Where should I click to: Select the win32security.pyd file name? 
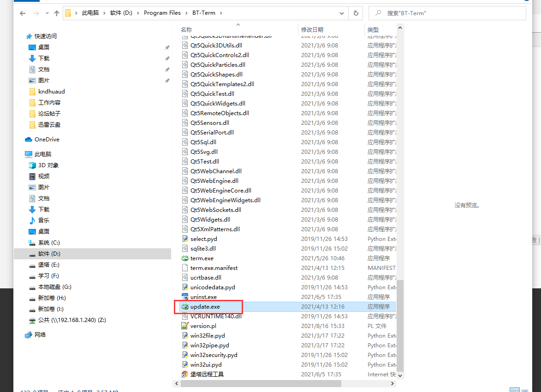214,355
